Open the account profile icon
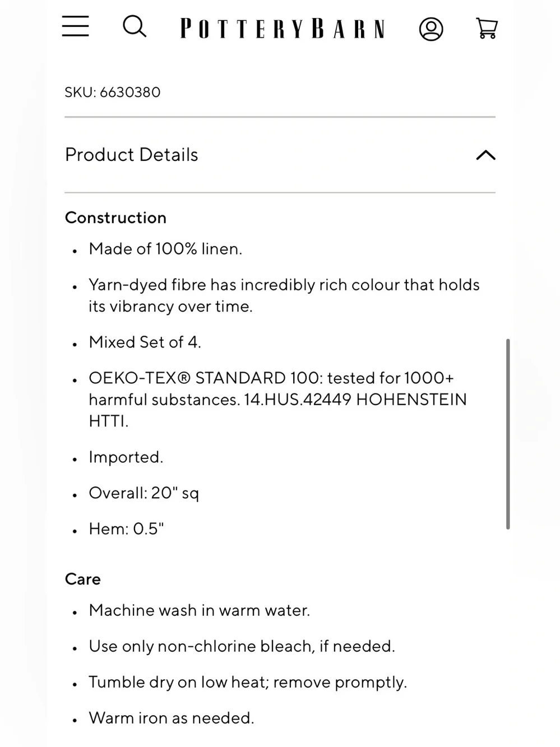 [x=431, y=29]
